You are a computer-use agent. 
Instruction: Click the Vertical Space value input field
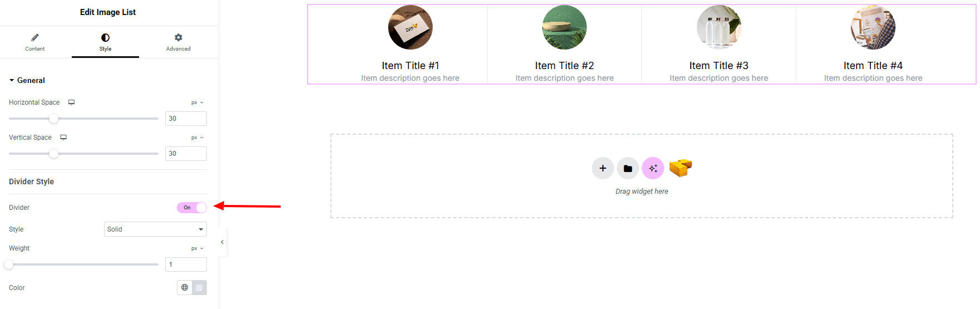point(186,154)
